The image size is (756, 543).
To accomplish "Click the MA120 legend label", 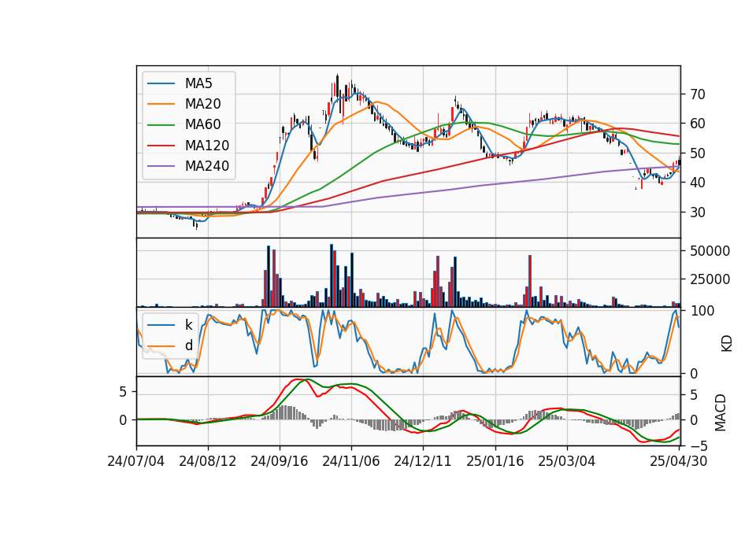I will 207,146.
